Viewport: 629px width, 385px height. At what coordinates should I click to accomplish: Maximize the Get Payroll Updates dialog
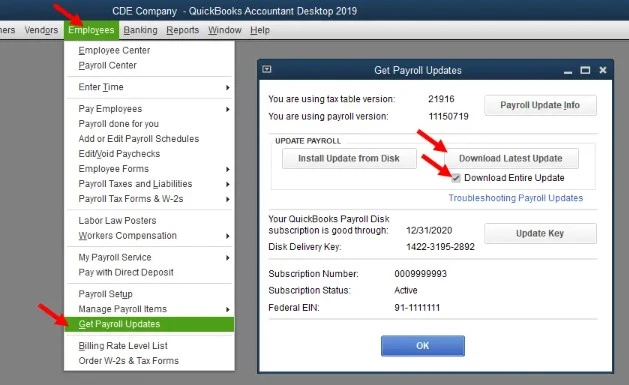pos(585,71)
